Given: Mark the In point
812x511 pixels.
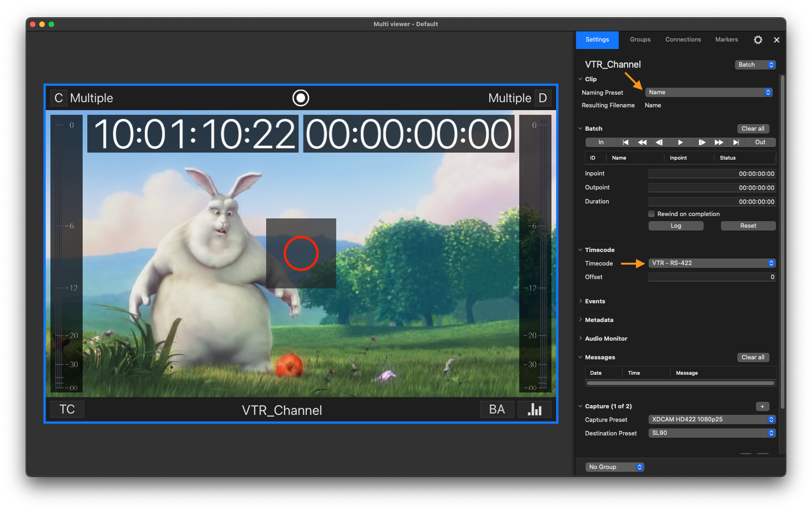Looking at the screenshot, I should click(x=601, y=142).
